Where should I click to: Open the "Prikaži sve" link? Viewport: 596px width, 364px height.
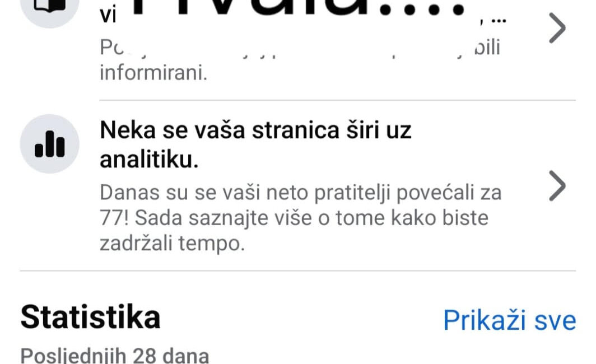(510, 320)
